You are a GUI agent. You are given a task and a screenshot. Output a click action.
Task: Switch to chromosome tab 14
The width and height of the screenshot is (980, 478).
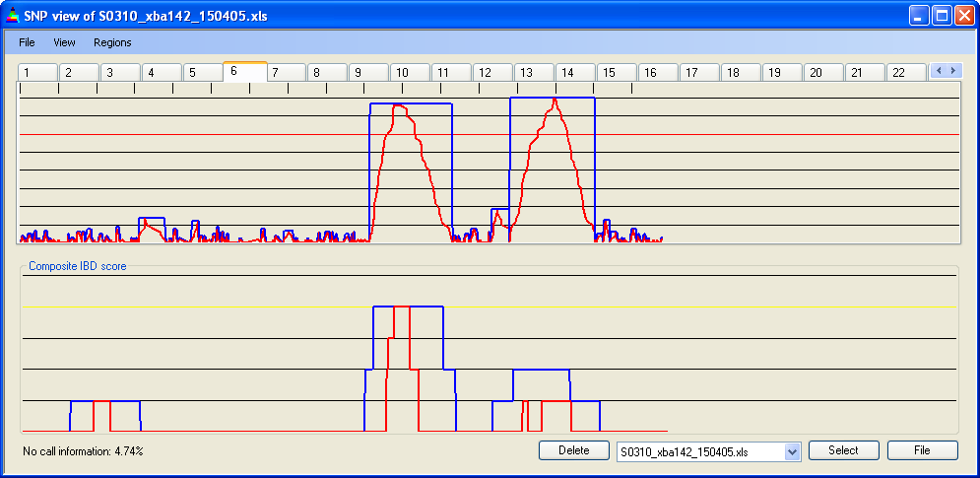(575, 73)
